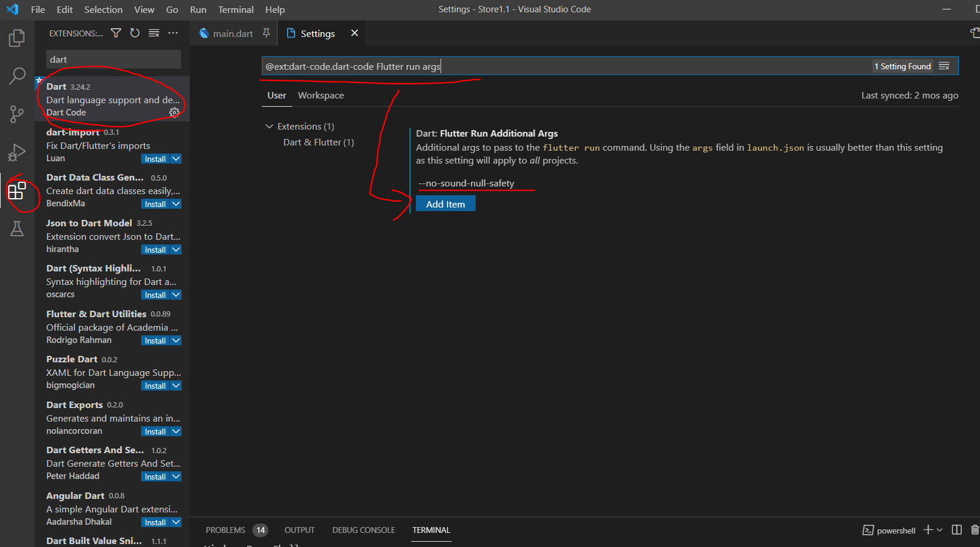
Task: Select the --no-sound-null-safety list item
Action: (x=466, y=183)
